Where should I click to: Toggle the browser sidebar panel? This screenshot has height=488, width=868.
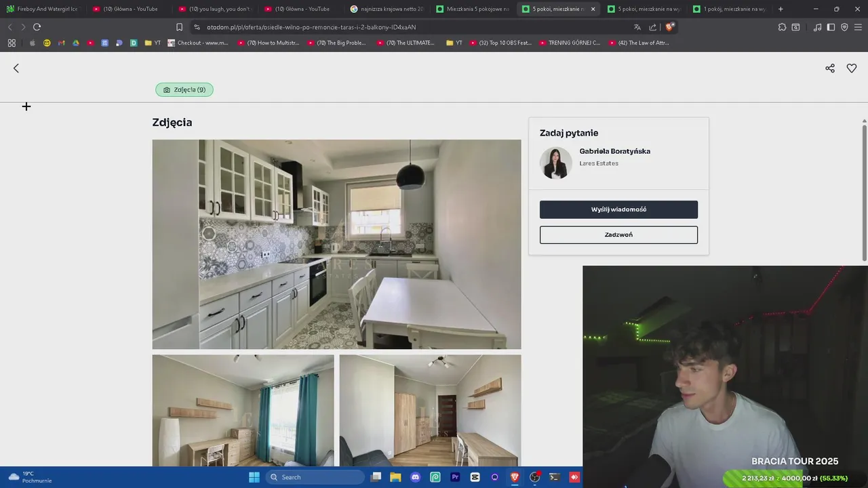click(x=831, y=27)
